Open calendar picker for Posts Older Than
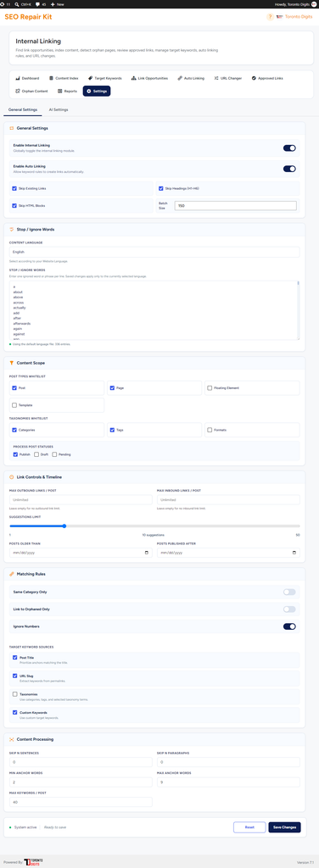This screenshot has width=319, height=868. coord(146,553)
